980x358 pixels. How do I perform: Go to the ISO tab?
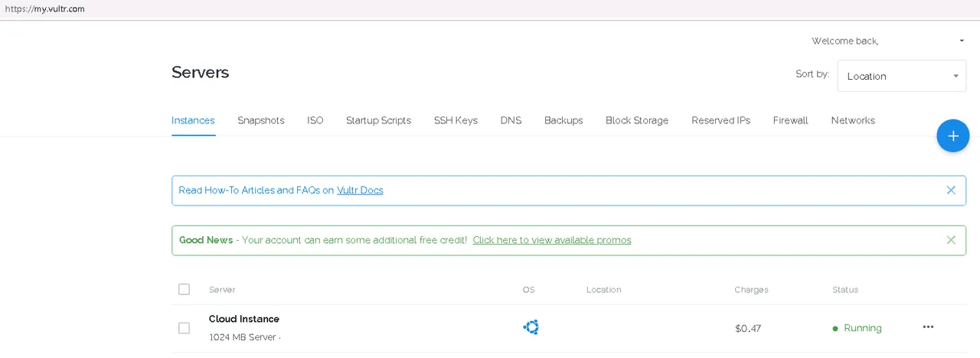point(315,120)
